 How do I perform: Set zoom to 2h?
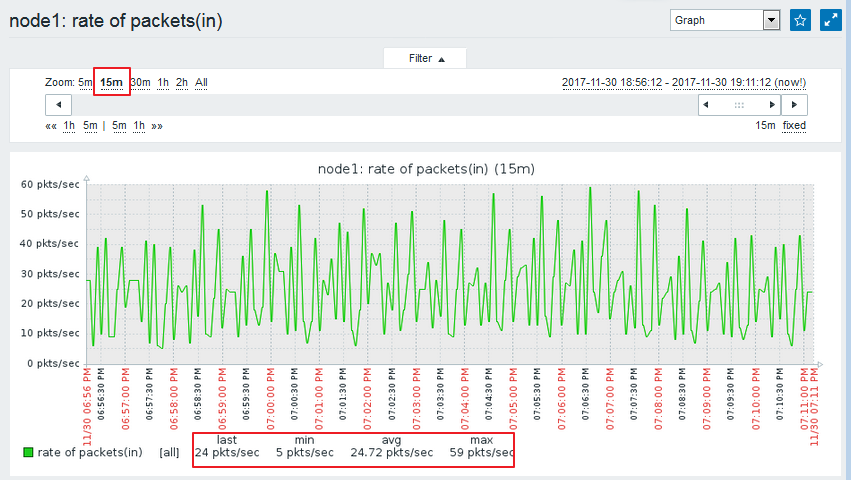[182, 82]
